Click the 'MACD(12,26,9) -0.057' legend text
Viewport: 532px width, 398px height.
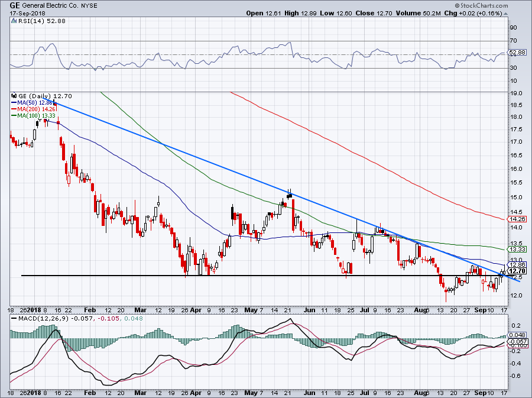[55, 319]
